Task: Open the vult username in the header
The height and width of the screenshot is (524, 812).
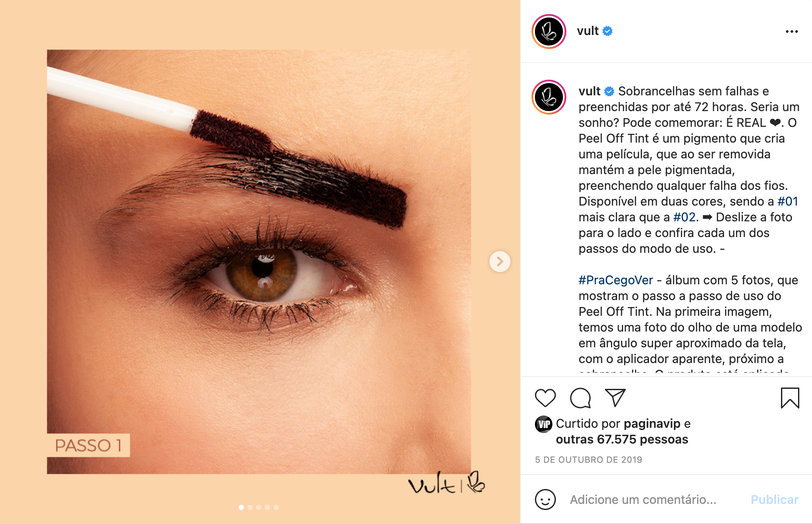Action: [587, 31]
